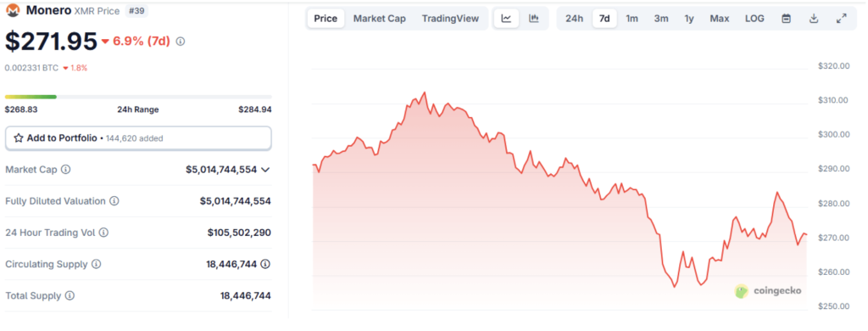Viewport: 868px width, 331px height.
Task: Toggle LOG scale on chart
Action: coord(754,19)
